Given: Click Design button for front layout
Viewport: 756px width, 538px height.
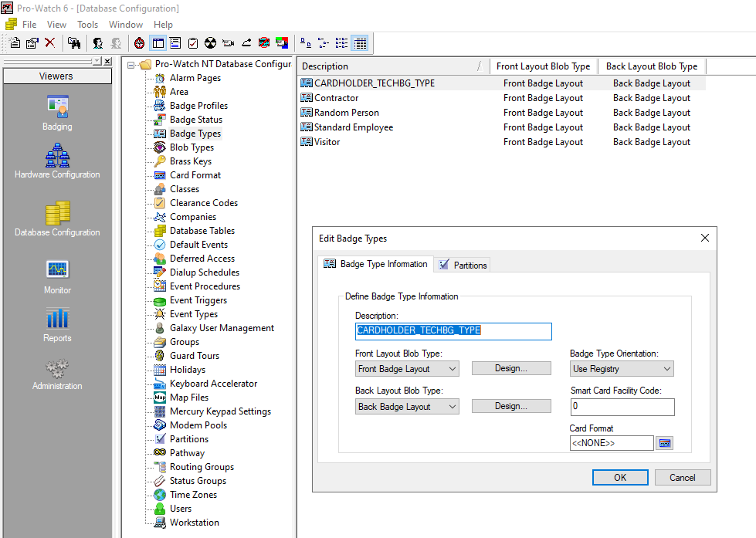Looking at the screenshot, I should point(511,368).
